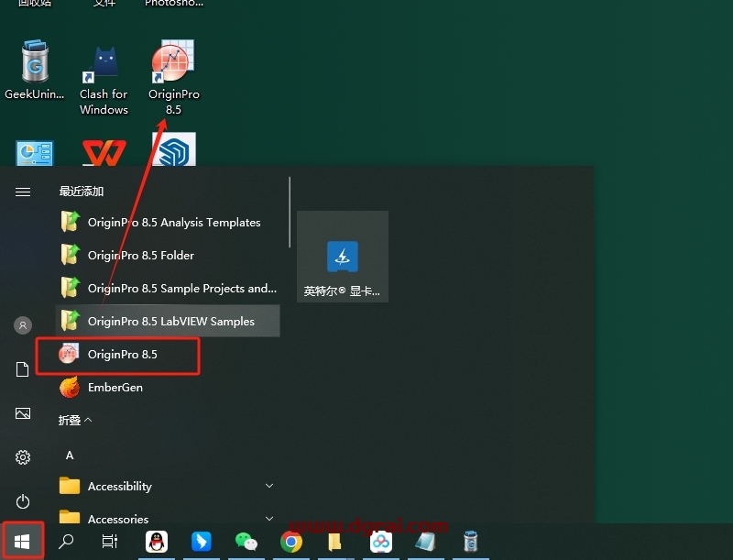Open File Explorer folder on taskbar
Image resolution: width=733 pixels, height=560 pixels.
click(335, 542)
